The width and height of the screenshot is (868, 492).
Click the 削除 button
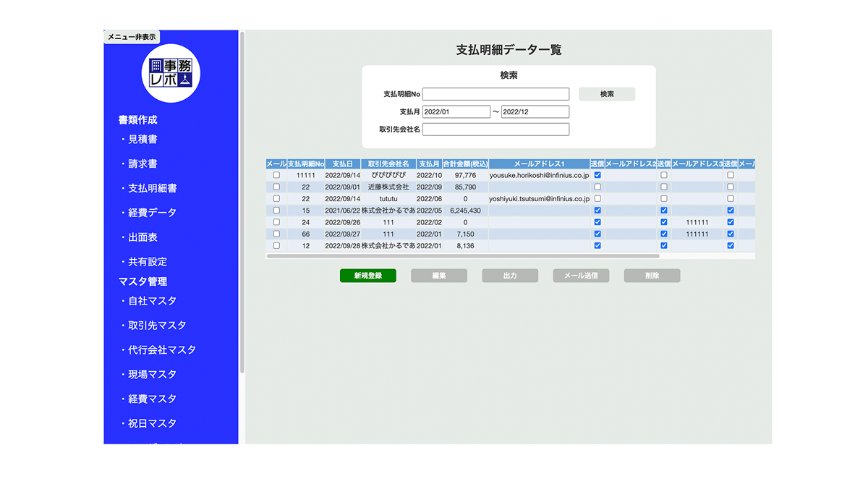click(x=652, y=276)
